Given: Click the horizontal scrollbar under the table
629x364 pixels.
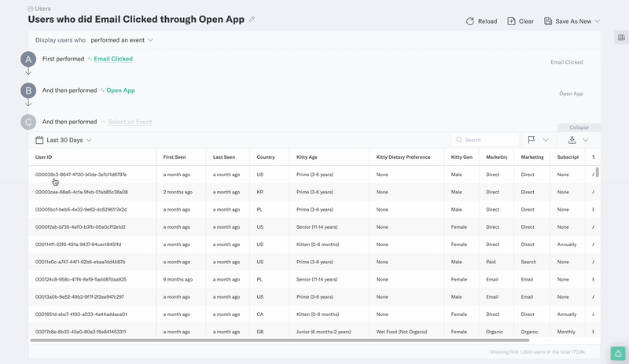Looking at the screenshot, I should [280, 340].
